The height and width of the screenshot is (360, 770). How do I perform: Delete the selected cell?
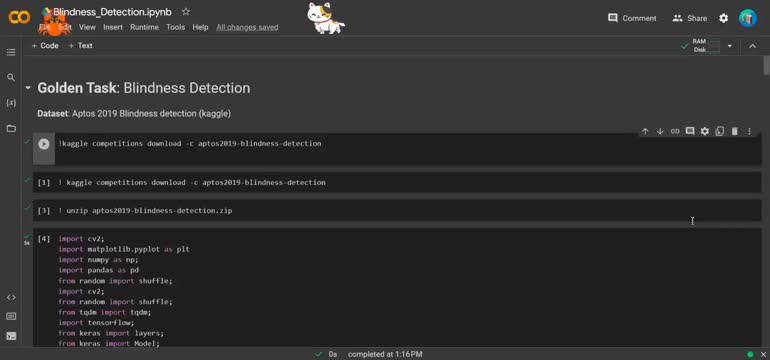[735, 131]
